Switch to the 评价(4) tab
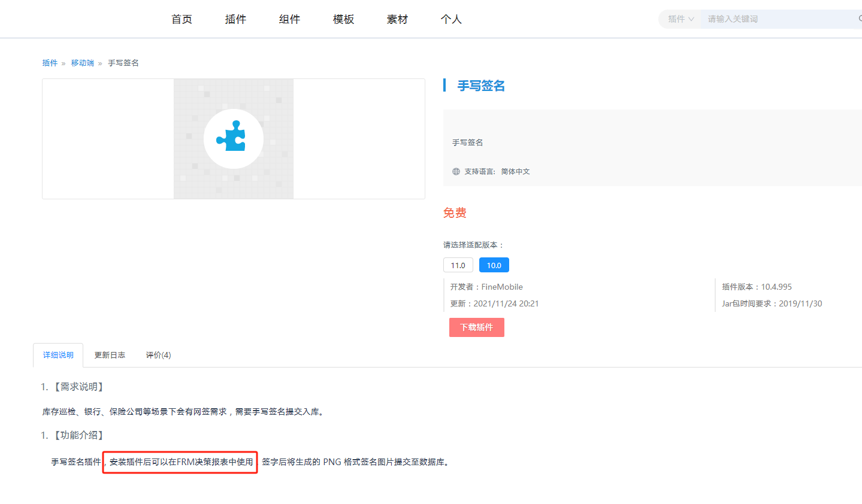 click(x=158, y=355)
